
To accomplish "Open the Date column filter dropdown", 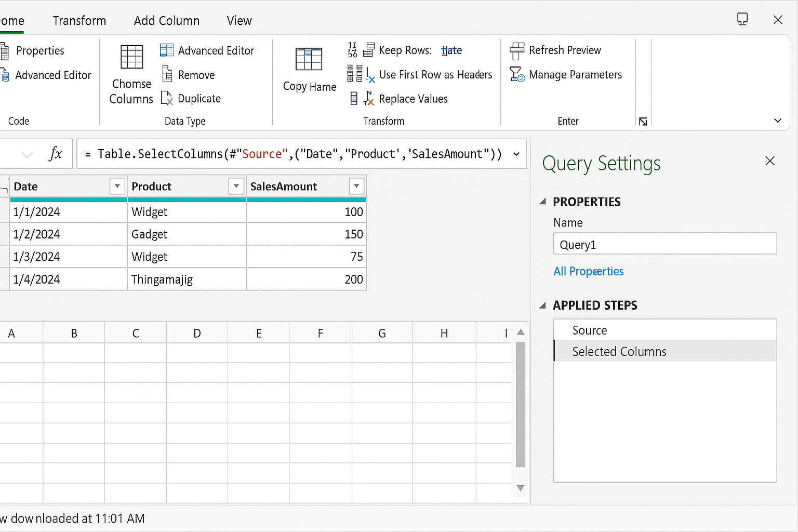I will click(117, 186).
